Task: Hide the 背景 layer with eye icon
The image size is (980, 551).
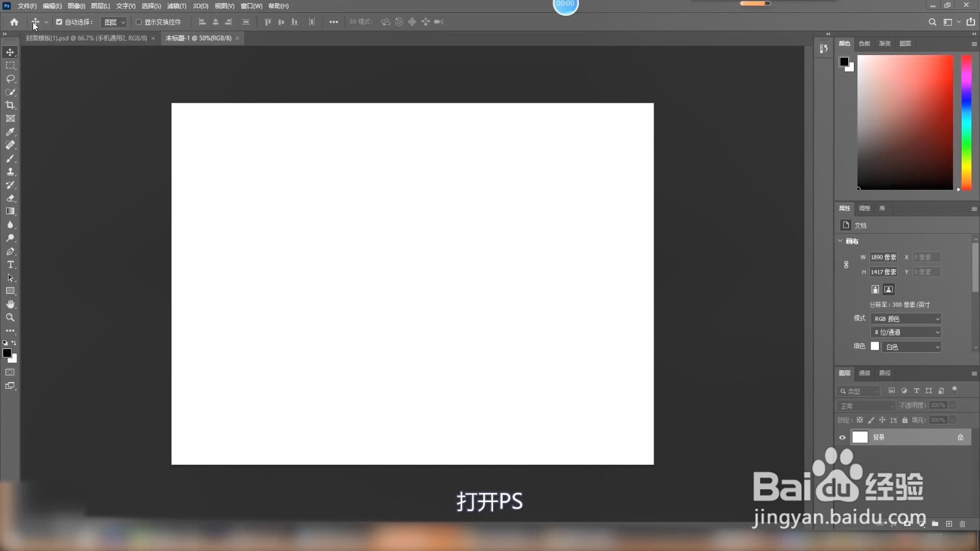Action: [x=842, y=437]
